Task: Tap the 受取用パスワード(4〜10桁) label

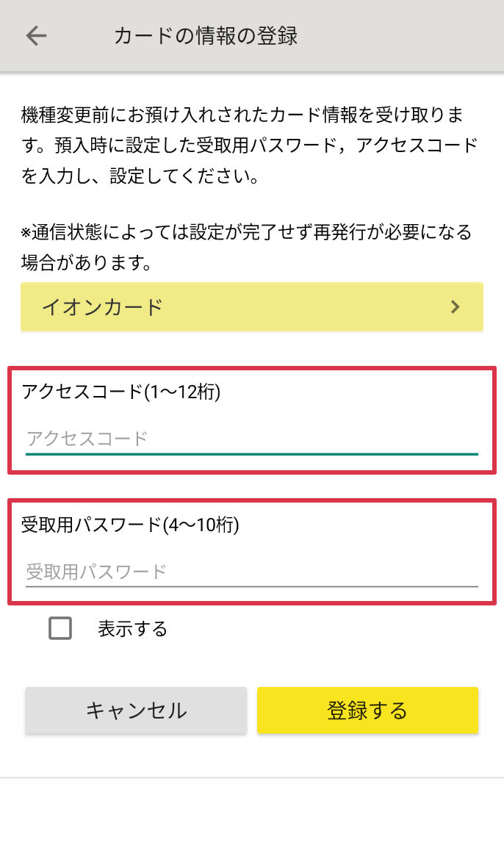Action: click(131, 524)
